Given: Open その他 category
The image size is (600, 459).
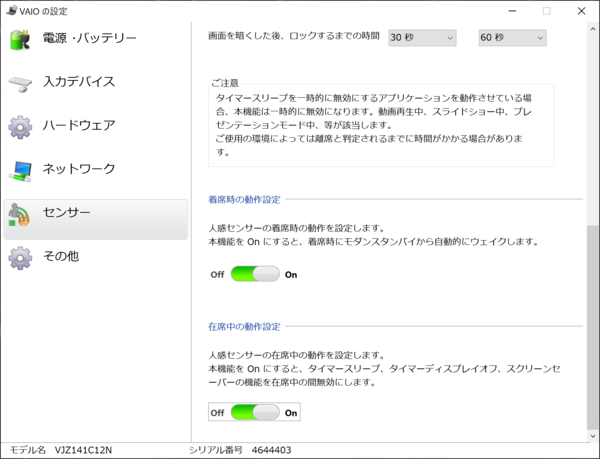Looking at the screenshot, I should (96, 257).
